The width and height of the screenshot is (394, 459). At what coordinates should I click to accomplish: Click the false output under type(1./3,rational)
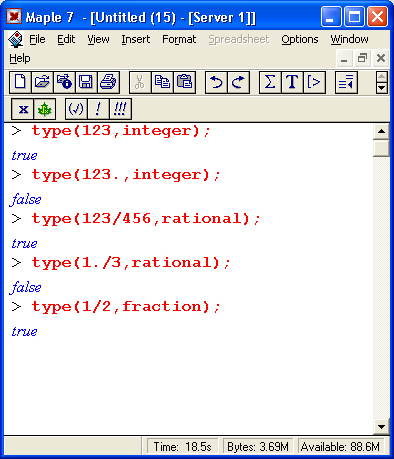click(25, 287)
